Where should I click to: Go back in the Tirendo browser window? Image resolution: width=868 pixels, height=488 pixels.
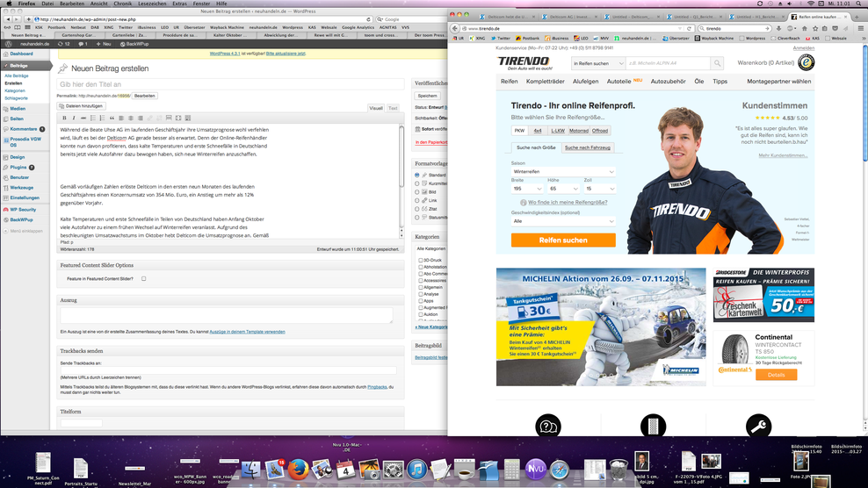click(x=455, y=28)
